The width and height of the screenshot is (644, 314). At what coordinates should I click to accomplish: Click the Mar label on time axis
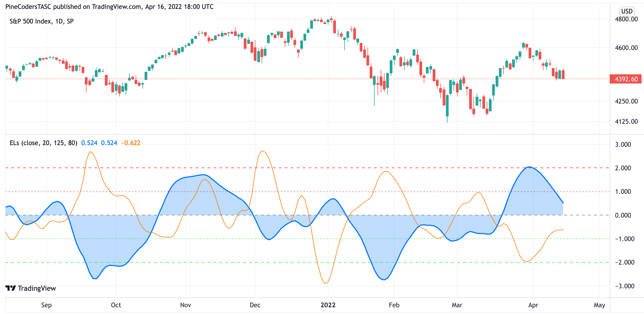tap(457, 305)
